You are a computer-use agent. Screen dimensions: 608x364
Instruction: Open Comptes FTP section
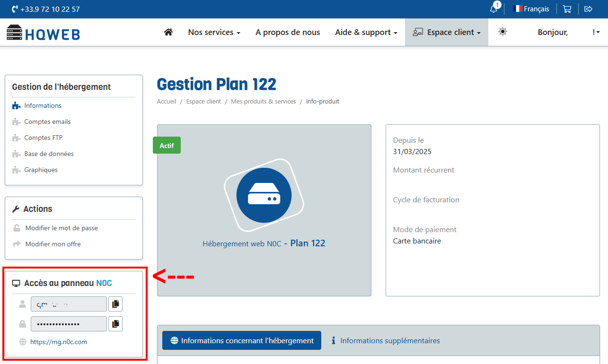[x=44, y=138]
